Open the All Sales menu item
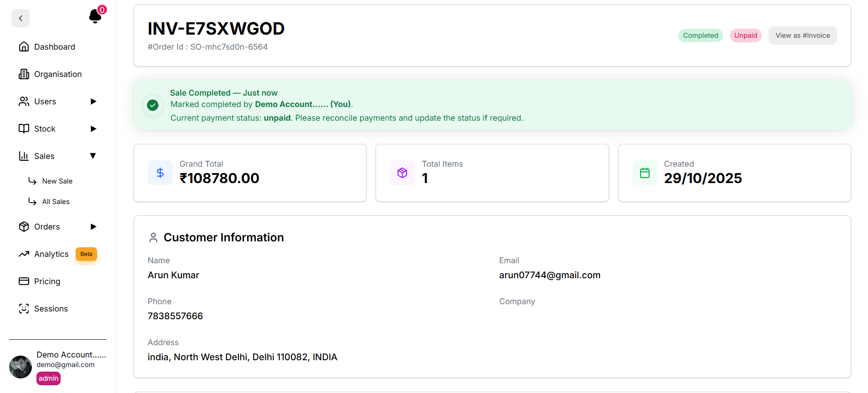 [x=56, y=202]
